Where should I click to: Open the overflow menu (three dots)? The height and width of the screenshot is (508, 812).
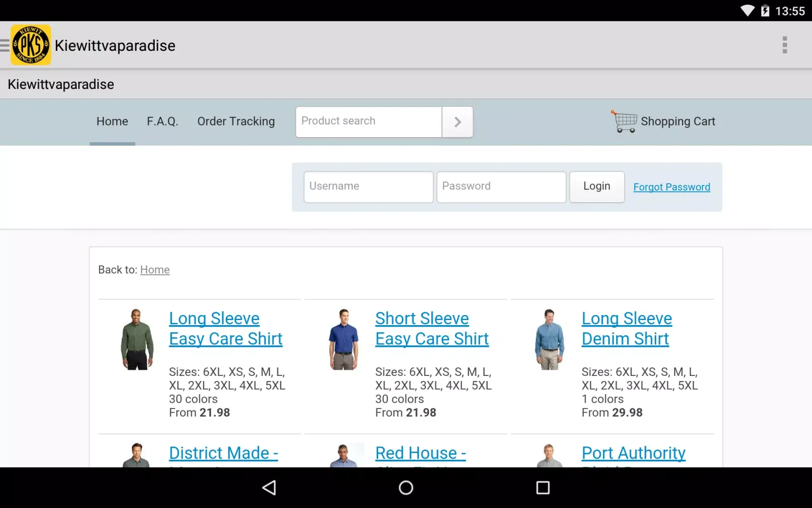click(x=785, y=45)
